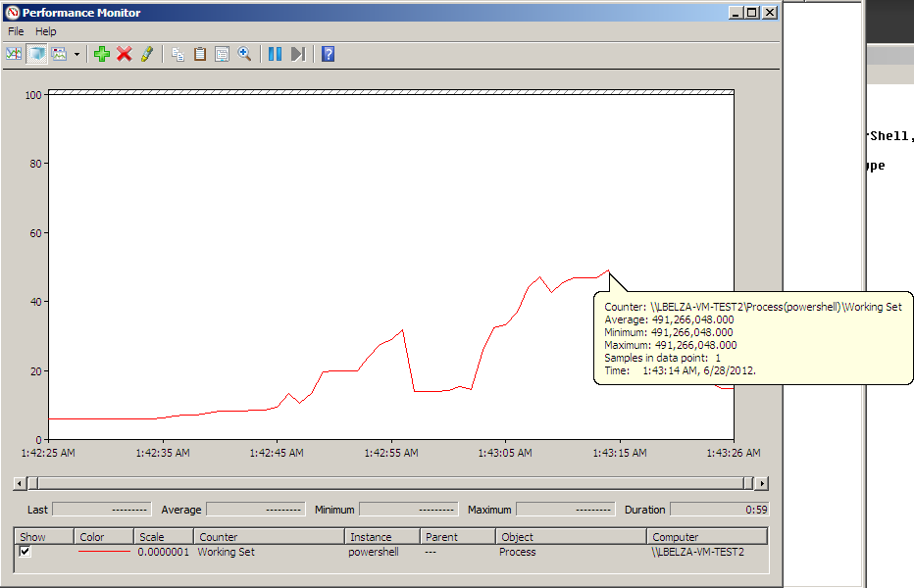914x588 pixels.
Task: Click '1:43:15 AM' time axis label
Action: point(620,453)
